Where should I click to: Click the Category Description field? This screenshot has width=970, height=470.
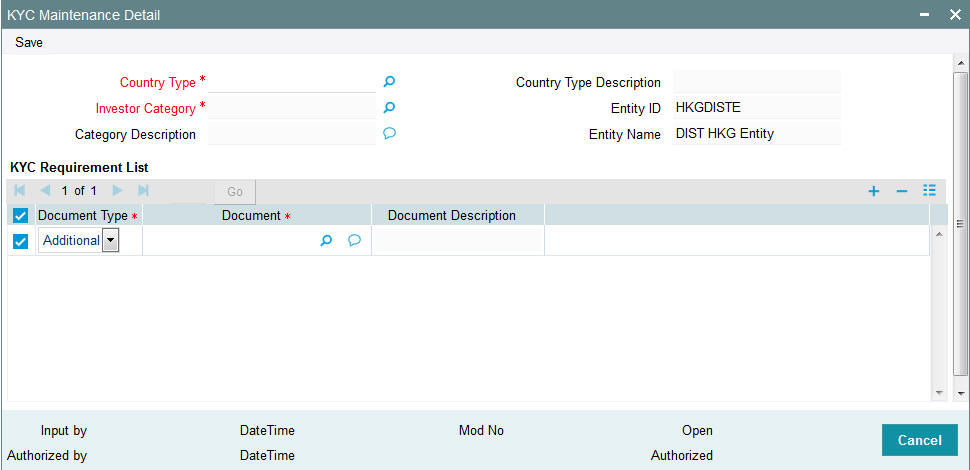292,134
